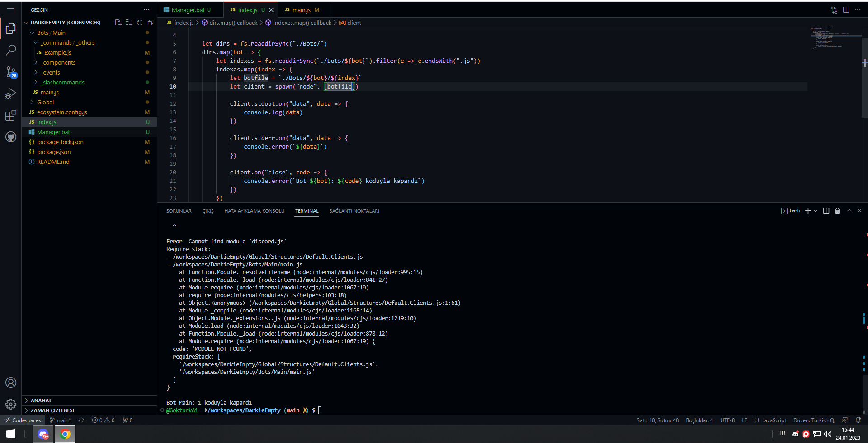Expand the ANAHAT section
868x443 pixels.
click(41, 401)
